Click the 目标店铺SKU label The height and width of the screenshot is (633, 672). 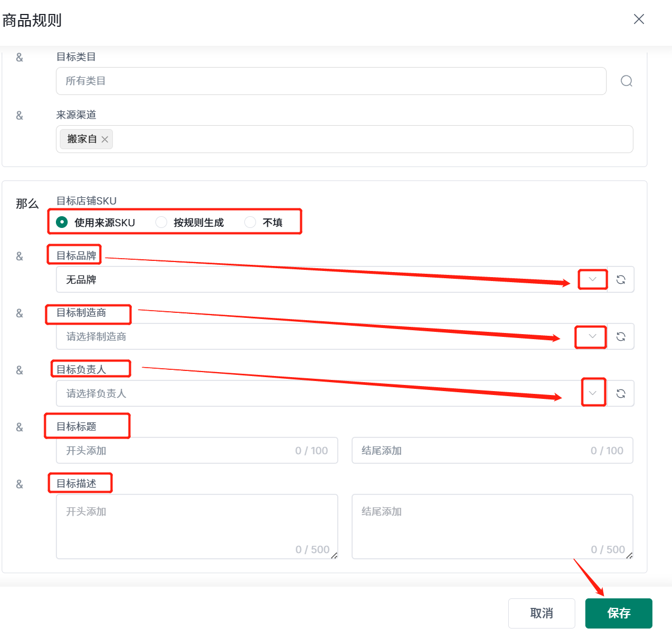tap(87, 201)
